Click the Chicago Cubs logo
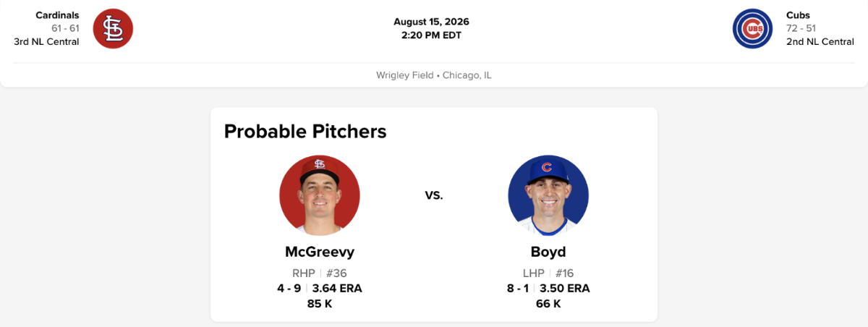 [753, 28]
